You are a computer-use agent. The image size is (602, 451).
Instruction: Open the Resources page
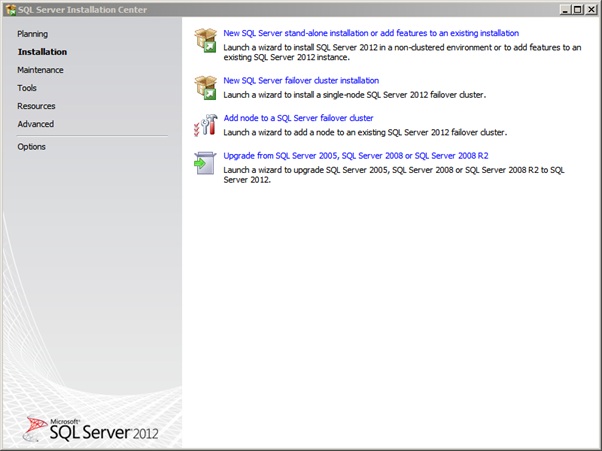click(x=36, y=106)
